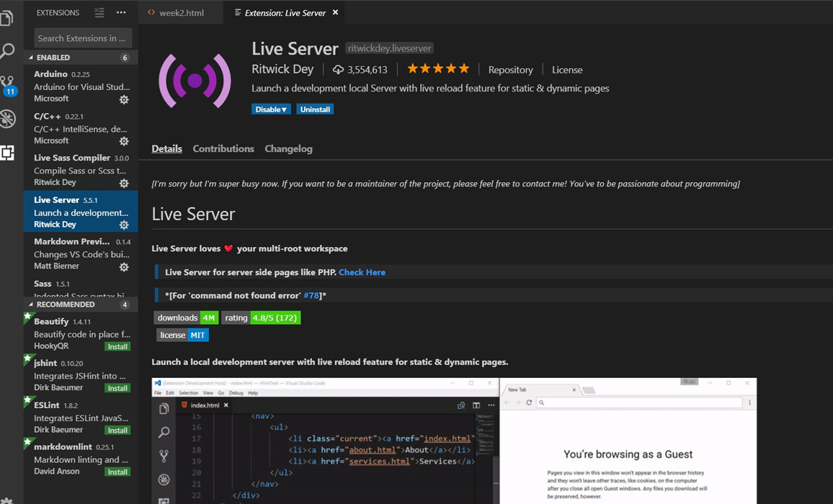Open Extensions panel more actions menu
This screenshot has width=833, height=504.
(x=121, y=12)
